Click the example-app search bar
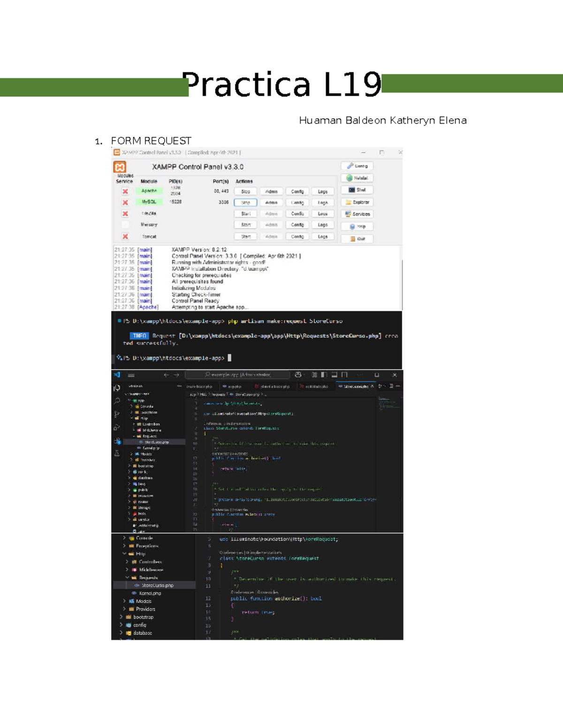 coord(237,375)
